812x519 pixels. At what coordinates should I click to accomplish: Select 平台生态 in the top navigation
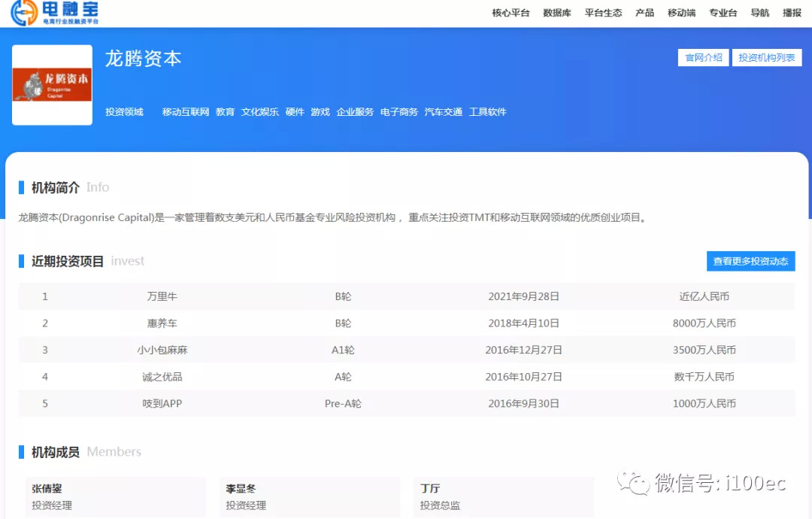[x=603, y=13]
